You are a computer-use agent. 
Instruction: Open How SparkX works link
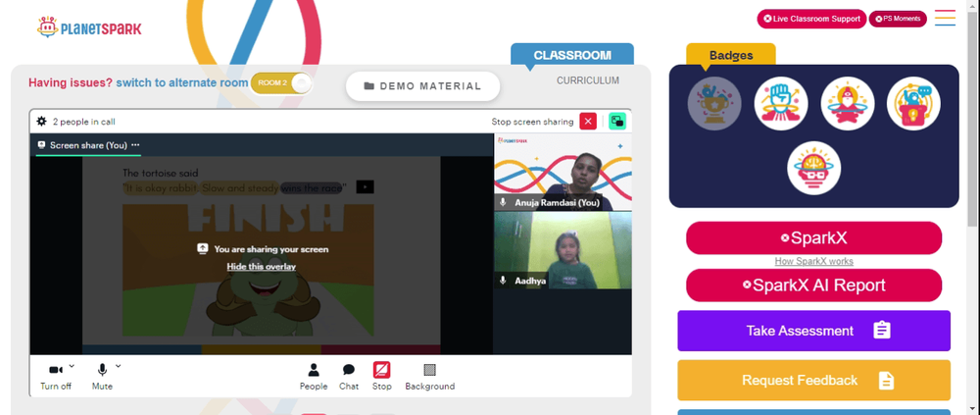click(x=813, y=262)
